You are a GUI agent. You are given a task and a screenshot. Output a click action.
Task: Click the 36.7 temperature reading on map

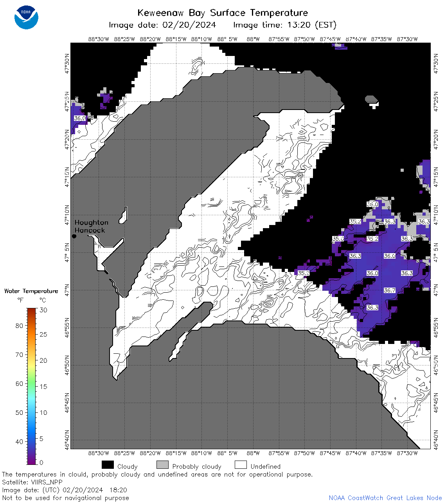[390, 290]
